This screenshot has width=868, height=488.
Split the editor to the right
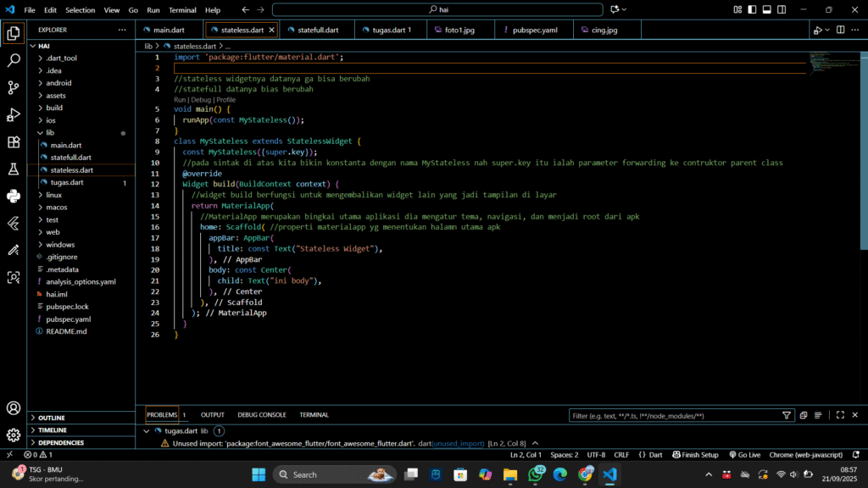[x=840, y=30]
